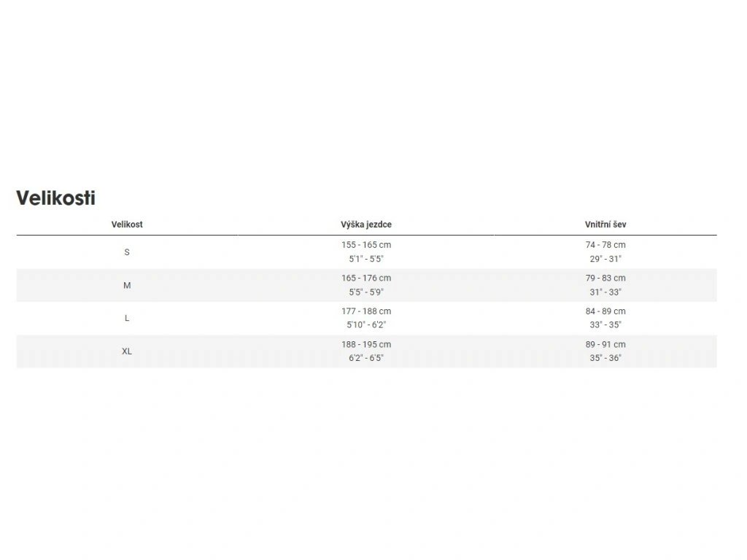Click the 79 - 83 cm inseam value
The height and width of the screenshot is (560, 747).
605,278
